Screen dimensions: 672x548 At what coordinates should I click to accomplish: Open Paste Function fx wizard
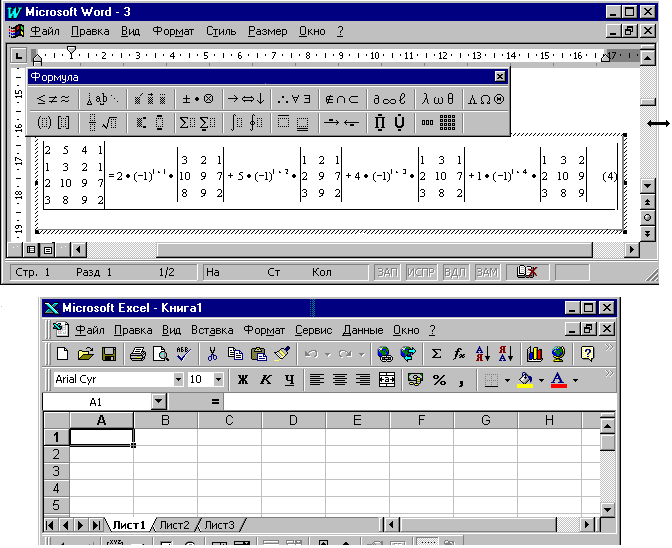point(459,354)
